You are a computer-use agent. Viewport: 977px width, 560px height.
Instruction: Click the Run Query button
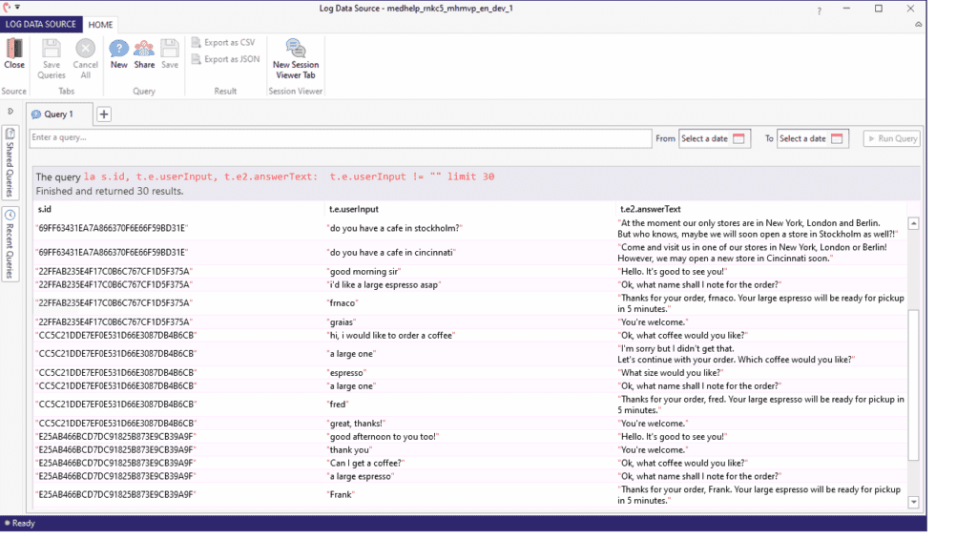[x=892, y=138]
